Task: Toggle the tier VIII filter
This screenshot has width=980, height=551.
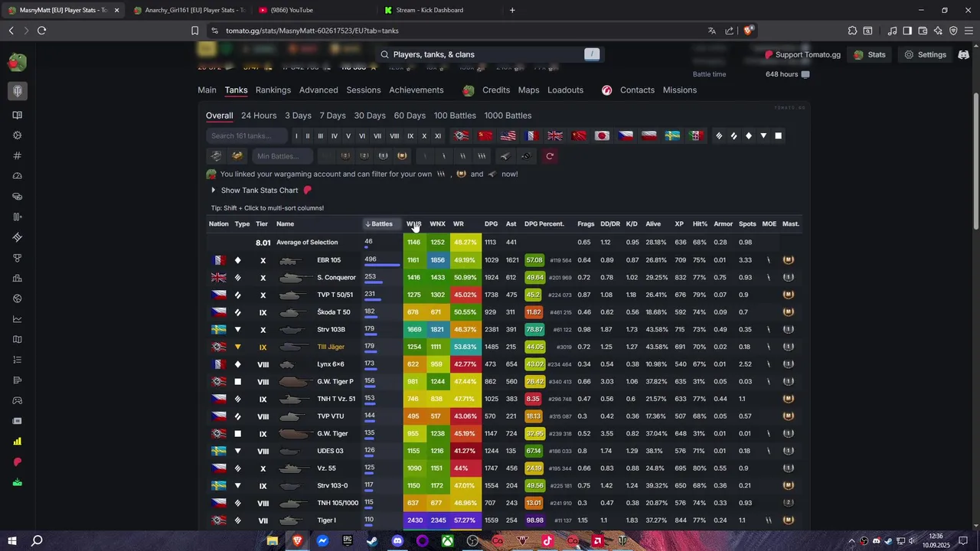Action: point(394,135)
